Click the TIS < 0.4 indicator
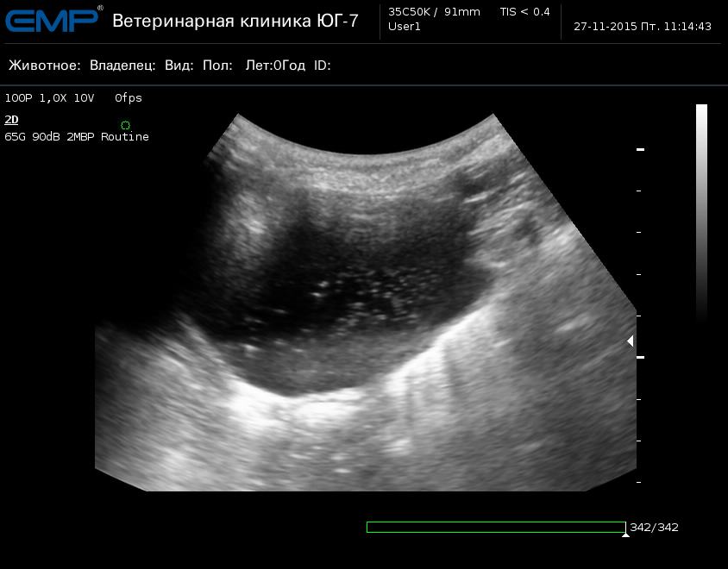Viewport: 728px width, 569px height. pos(524,12)
